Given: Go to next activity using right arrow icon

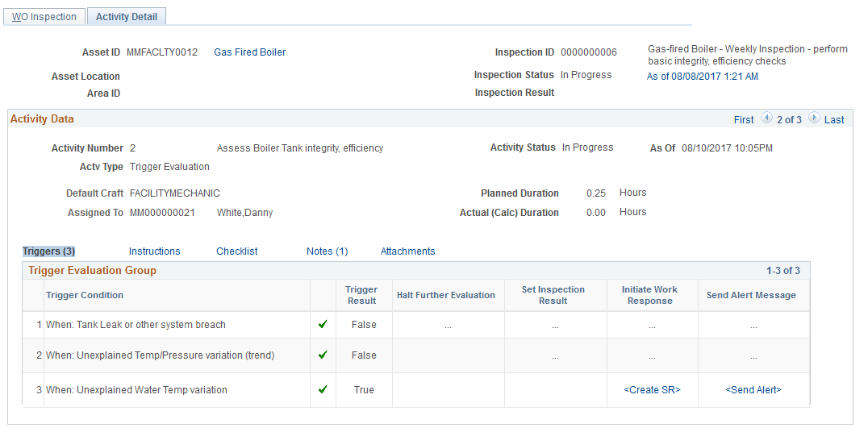Looking at the screenshot, I should (814, 118).
